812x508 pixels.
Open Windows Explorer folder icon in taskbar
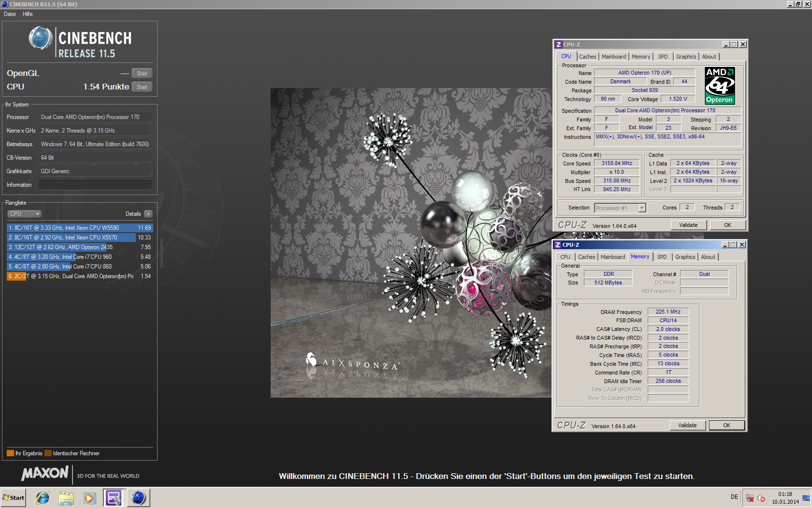66,498
